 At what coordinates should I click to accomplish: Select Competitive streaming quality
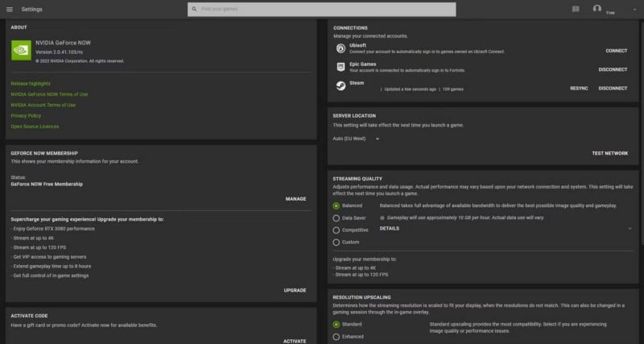336,230
